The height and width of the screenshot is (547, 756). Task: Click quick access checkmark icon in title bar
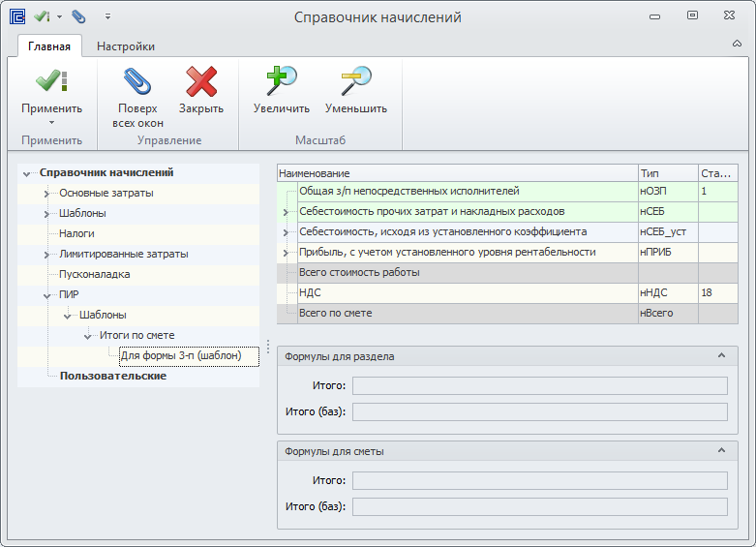pyautogui.click(x=42, y=16)
